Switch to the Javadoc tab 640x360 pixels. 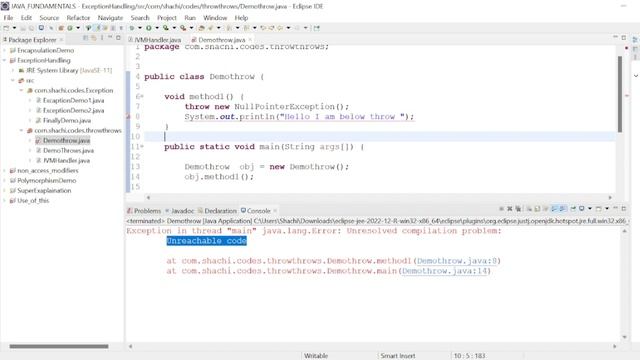point(180,211)
